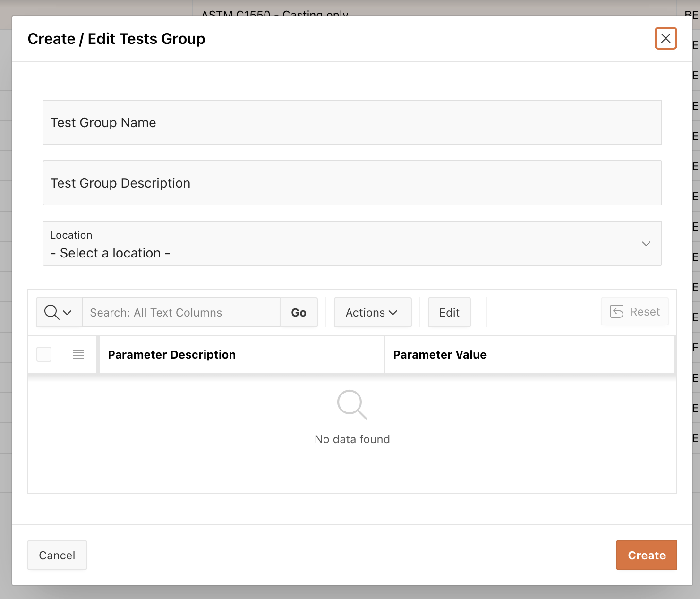Click the Parameter Value column header
Image resolution: width=700 pixels, height=599 pixels.
click(440, 355)
